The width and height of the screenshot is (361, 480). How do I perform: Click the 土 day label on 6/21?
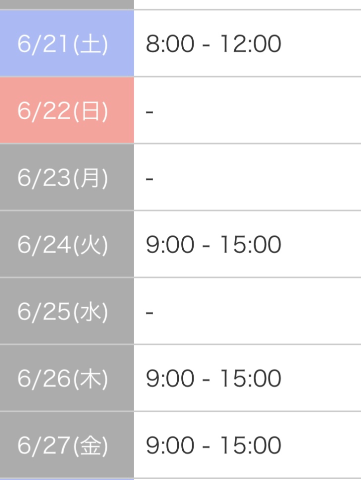(90, 44)
